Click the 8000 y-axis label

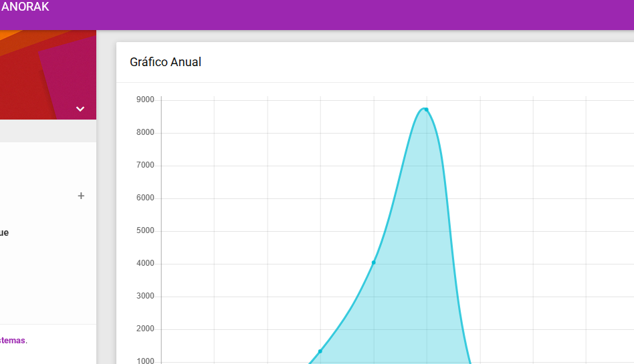145,133
